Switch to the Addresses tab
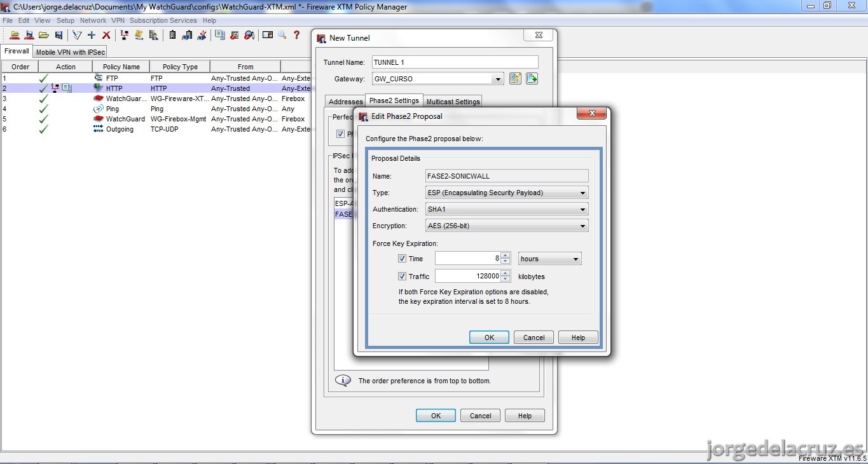868x464 pixels. [345, 102]
